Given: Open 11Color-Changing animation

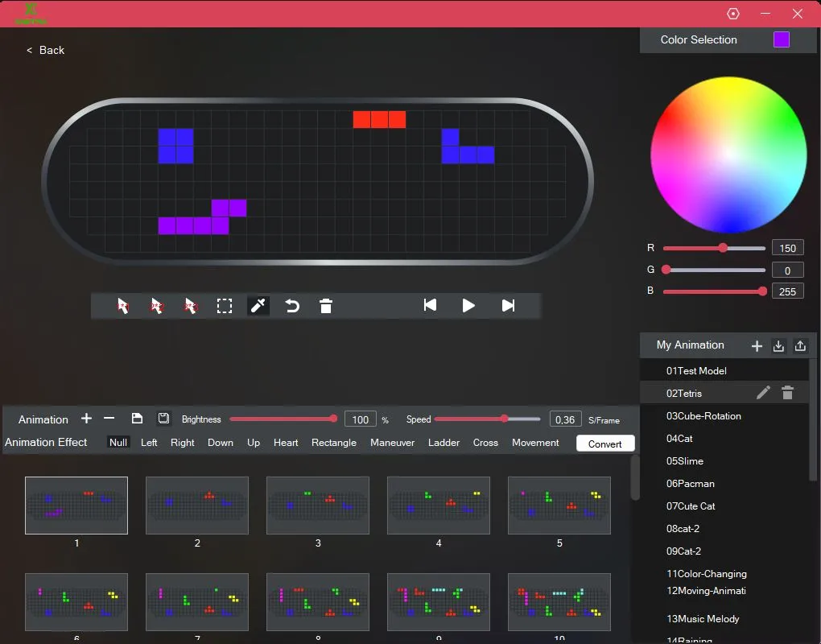Looking at the screenshot, I should pyautogui.click(x=724, y=573).
